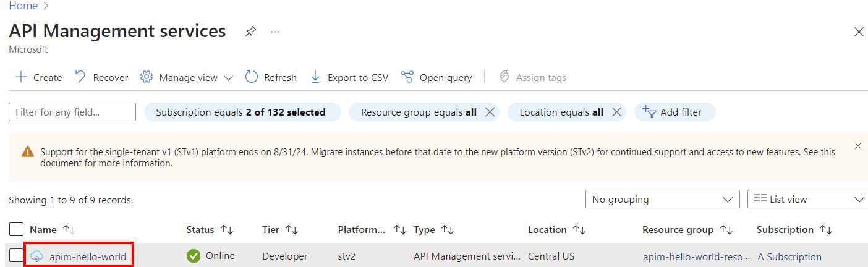Remove the Location equals all filter
Viewport: 868px width, 267px height.
616,112
